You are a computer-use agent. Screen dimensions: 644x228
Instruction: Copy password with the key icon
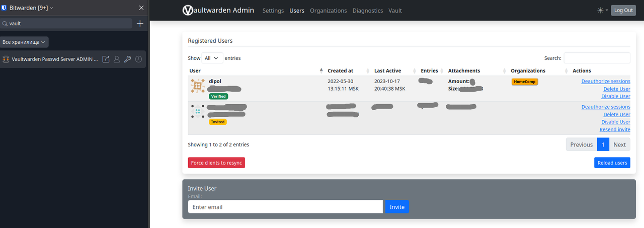128,59
